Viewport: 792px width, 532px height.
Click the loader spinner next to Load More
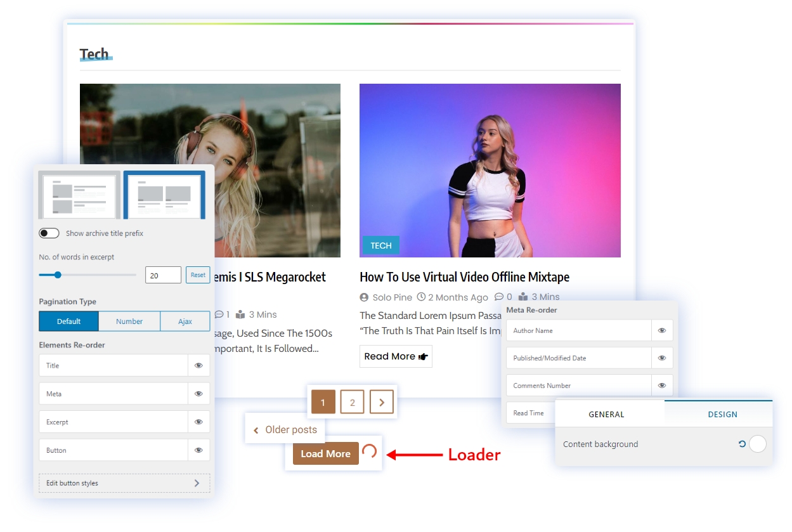[x=369, y=451]
